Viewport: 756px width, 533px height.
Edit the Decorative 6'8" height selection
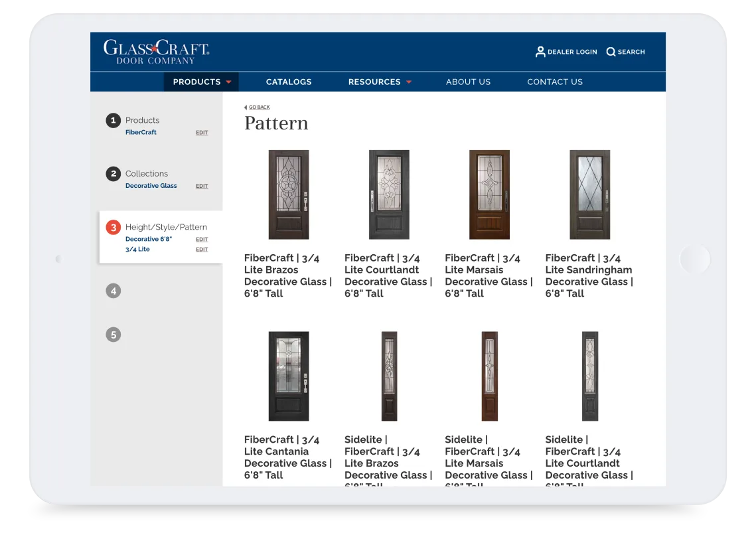tap(202, 240)
